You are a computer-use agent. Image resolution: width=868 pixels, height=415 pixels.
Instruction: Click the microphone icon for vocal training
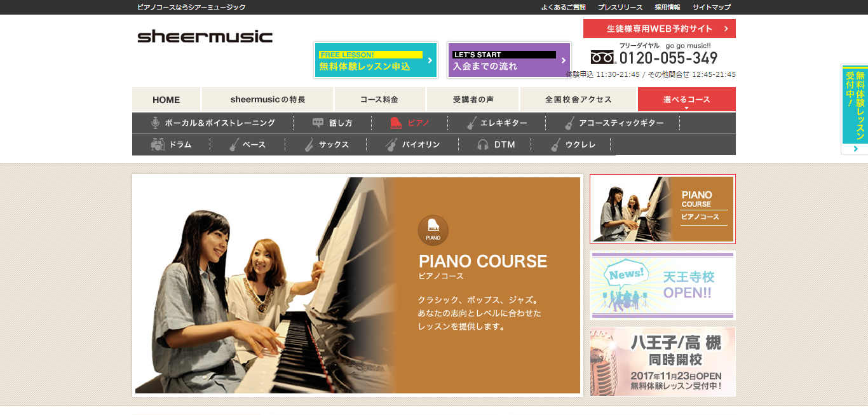[154, 123]
